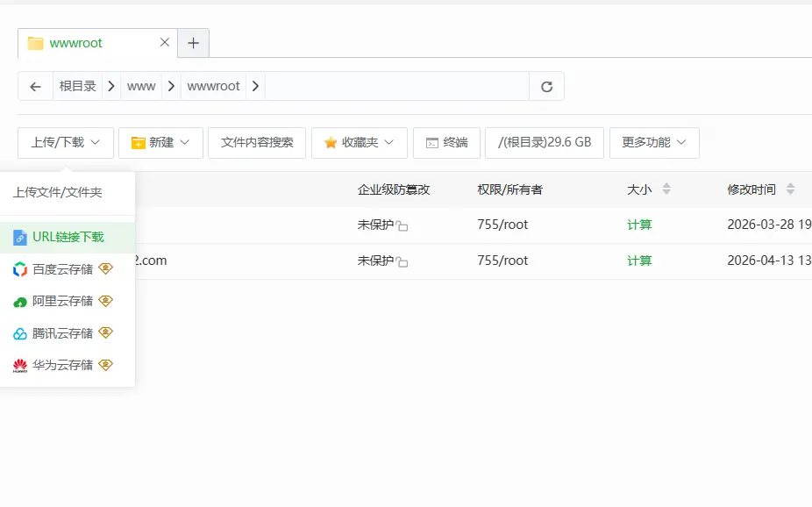Click the Aliyun green cloud icon
This screenshot has width=812, height=507.
[19, 302]
